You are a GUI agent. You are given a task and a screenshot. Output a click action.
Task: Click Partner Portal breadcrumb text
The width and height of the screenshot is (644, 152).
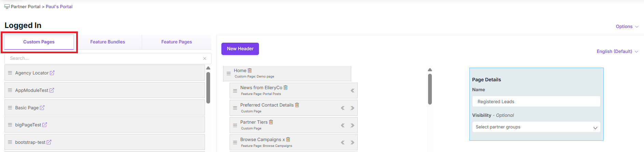26,6
